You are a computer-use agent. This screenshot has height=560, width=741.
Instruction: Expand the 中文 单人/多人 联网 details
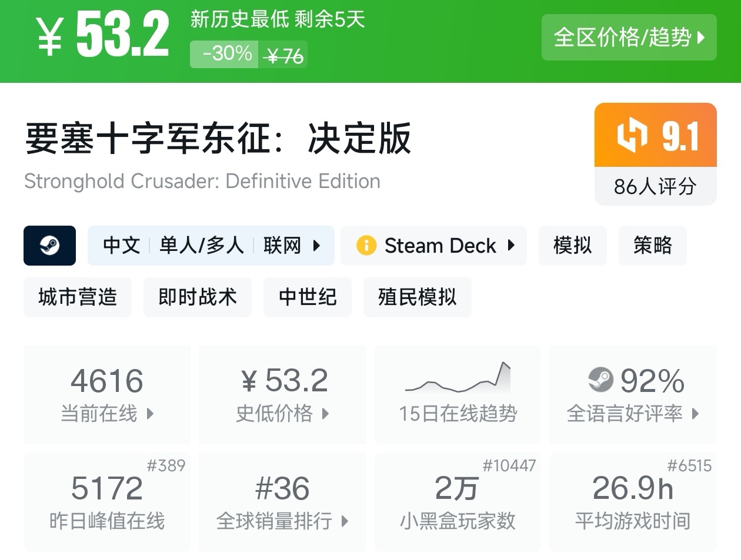(211, 246)
